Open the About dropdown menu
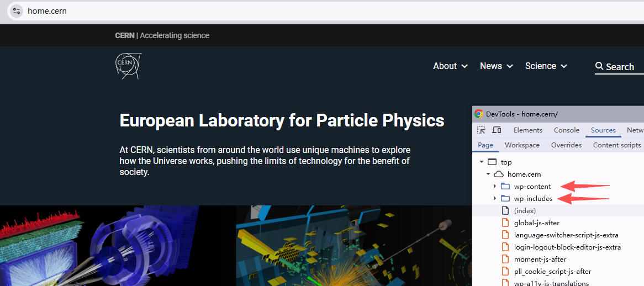 450,66
